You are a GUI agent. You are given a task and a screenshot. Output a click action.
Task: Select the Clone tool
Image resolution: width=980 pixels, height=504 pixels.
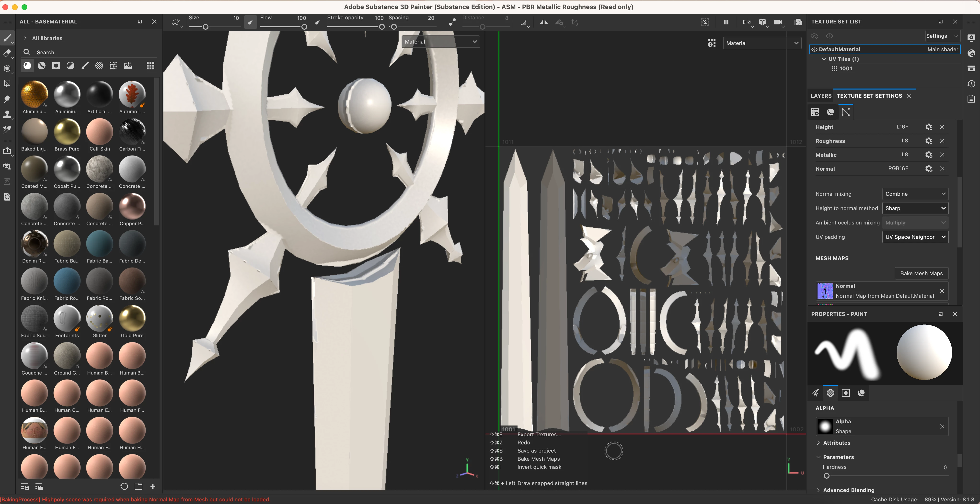click(x=7, y=114)
